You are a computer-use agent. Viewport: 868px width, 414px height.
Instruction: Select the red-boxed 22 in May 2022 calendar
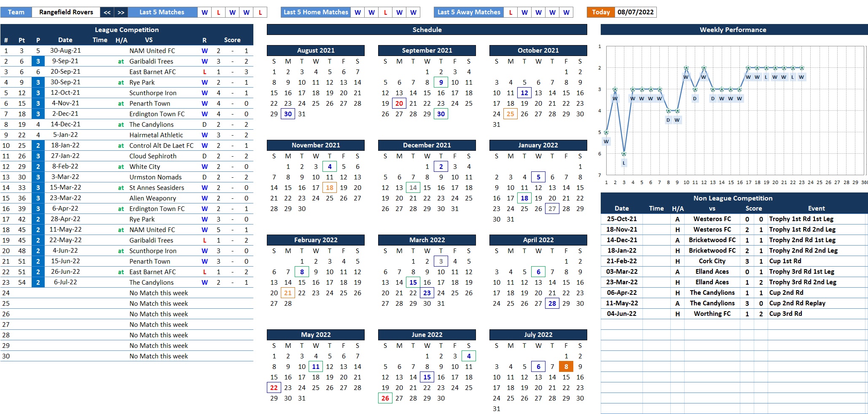(x=274, y=387)
